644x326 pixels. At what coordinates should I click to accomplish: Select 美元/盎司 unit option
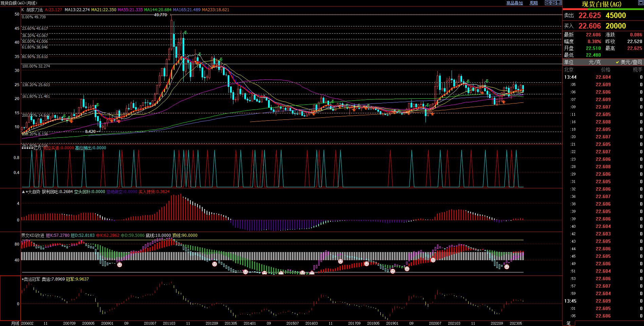pos(629,62)
